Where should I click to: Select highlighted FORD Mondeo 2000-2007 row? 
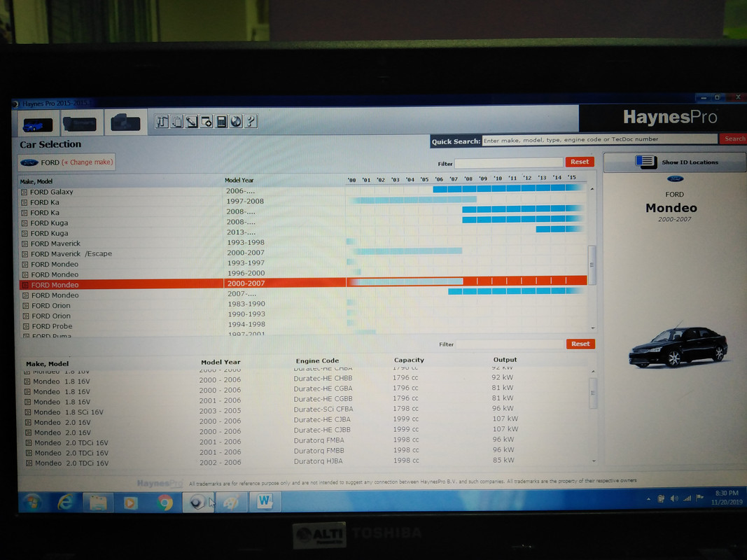[x=303, y=283]
